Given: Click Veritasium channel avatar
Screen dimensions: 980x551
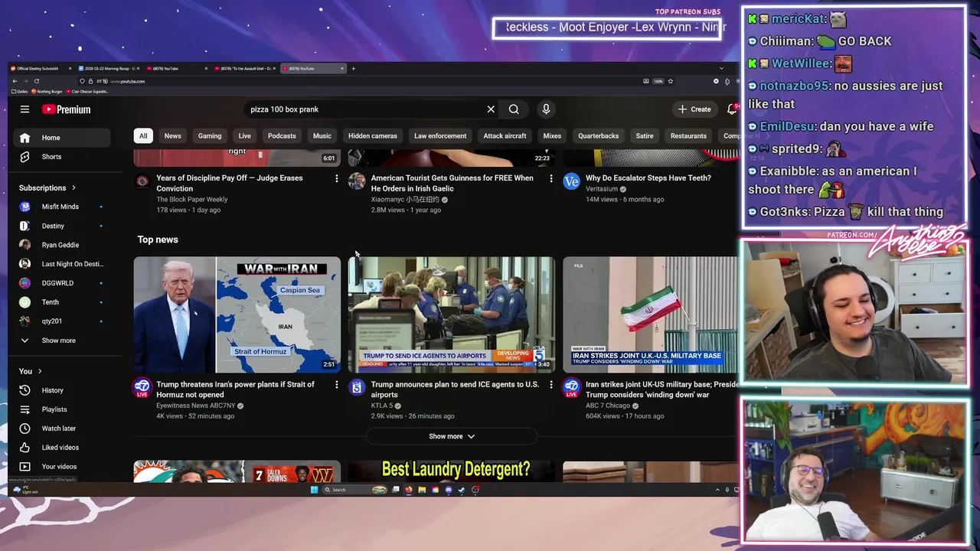Looking at the screenshot, I should (x=571, y=181).
